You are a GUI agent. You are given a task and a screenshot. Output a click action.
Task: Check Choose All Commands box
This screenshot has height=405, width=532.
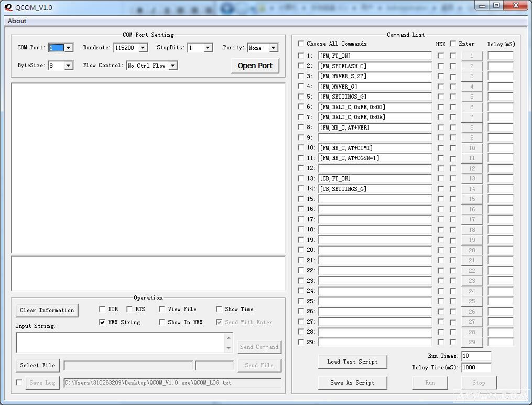(301, 44)
